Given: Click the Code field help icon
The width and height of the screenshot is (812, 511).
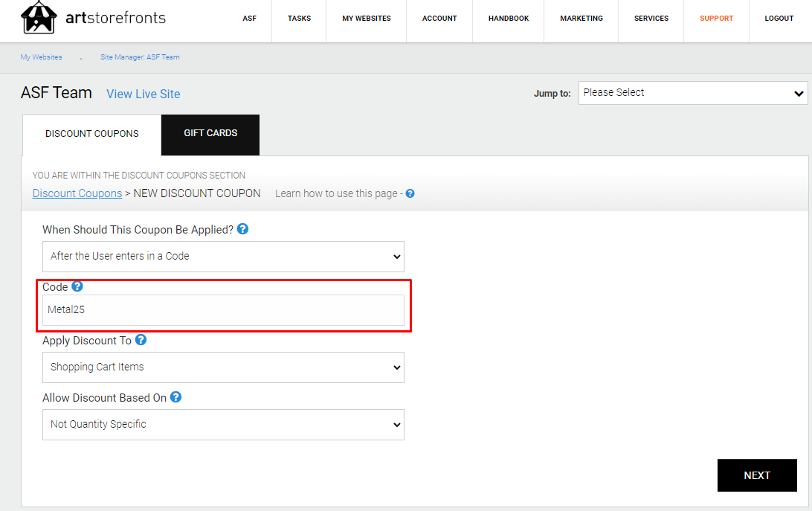Looking at the screenshot, I should [x=77, y=286].
